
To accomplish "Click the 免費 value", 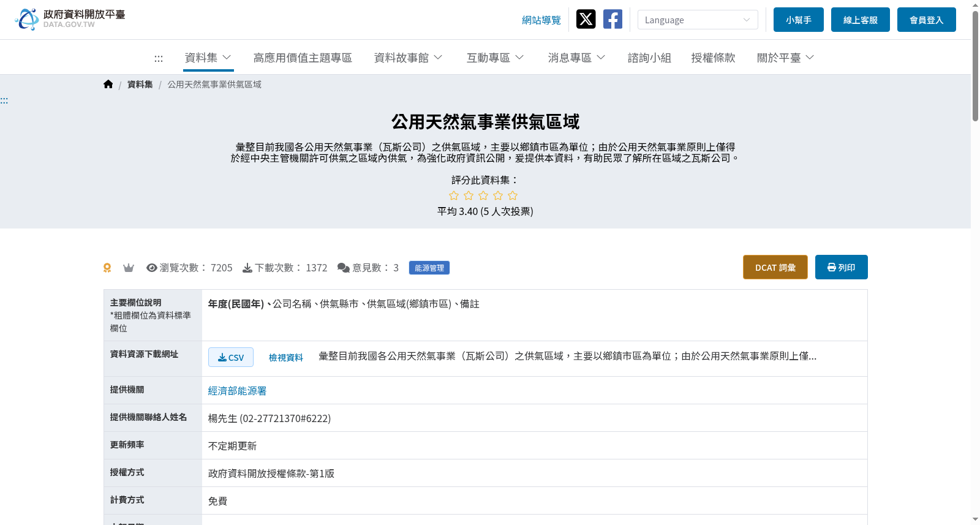I will (x=217, y=501).
